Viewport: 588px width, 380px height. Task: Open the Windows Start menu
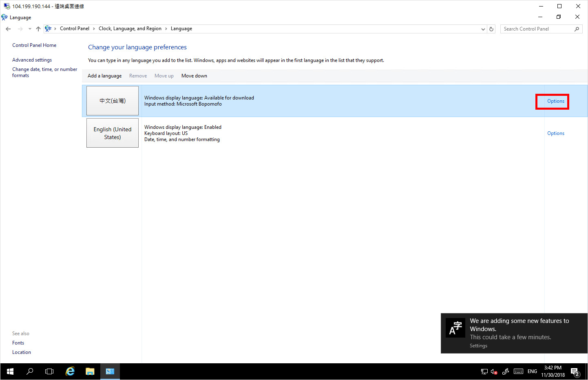10,371
